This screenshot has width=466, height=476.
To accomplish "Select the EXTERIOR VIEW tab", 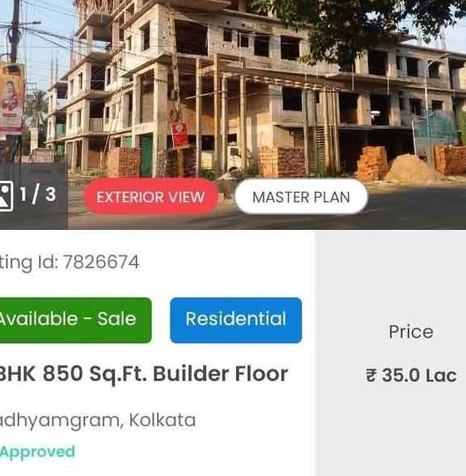I will [x=150, y=197].
